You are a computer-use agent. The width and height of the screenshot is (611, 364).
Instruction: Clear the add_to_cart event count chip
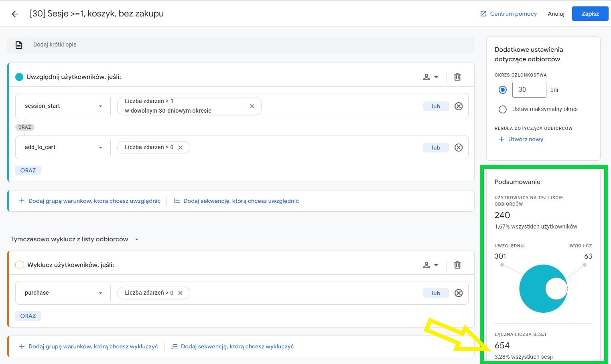181,148
